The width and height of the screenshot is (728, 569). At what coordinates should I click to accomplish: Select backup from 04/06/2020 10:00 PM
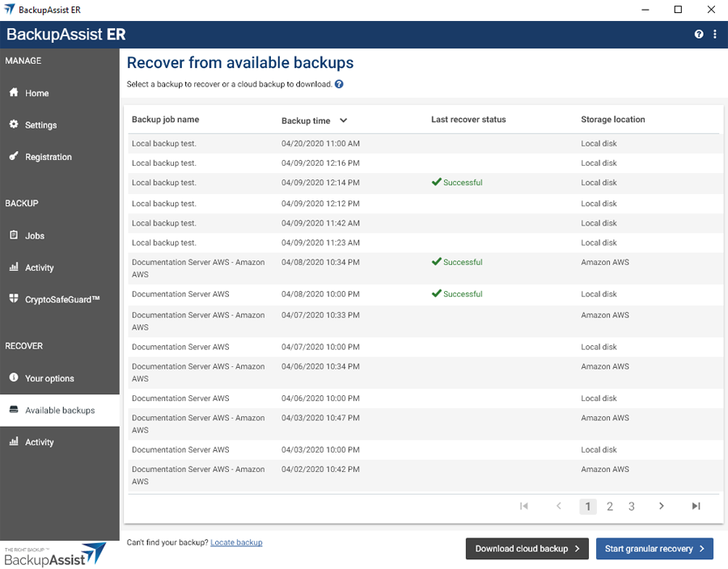pyautogui.click(x=425, y=398)
